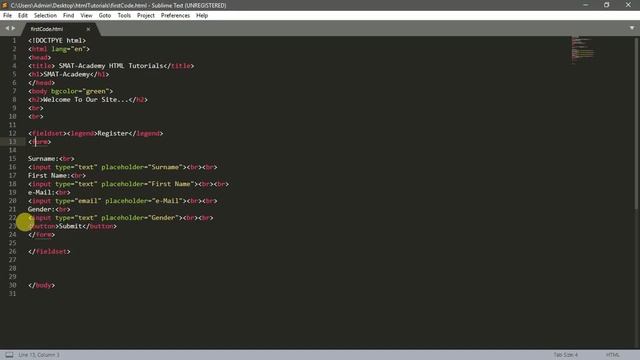640x360 pixels.
Task: Click line number 12 in gutter
Action: click(x=13, y=133)
